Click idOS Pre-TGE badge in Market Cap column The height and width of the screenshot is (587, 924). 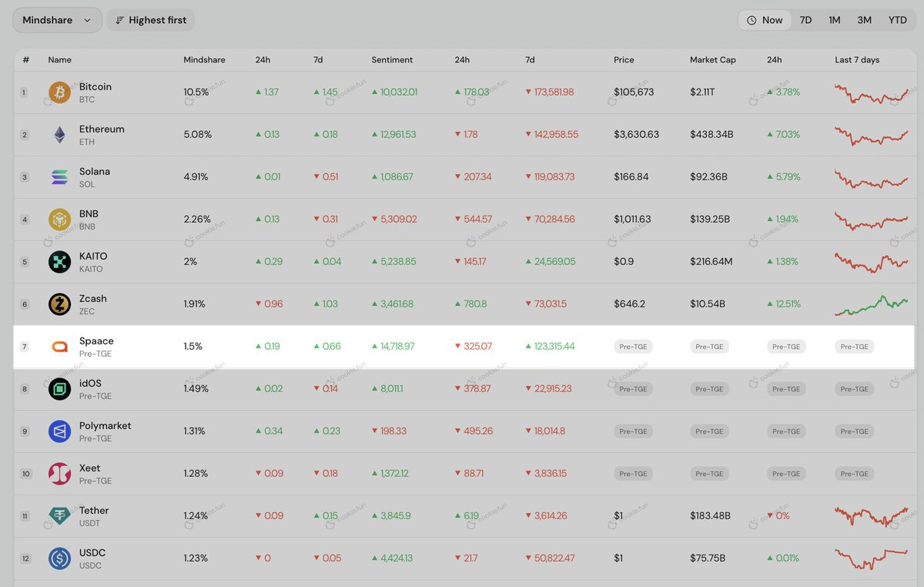pyautogui.click(x=709, y=389)
